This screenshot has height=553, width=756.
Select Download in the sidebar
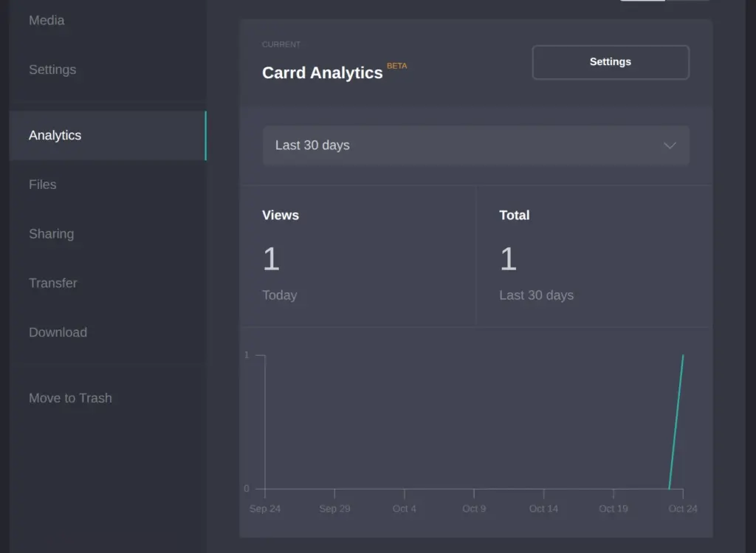tap(58, 332)
